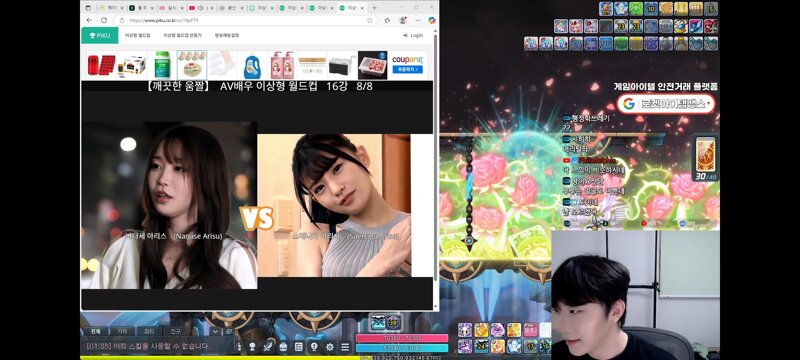The width and height of the screenshot is (800, 360).
Task: Open the cash shop icon in the game bar
Action: (283, 347)
